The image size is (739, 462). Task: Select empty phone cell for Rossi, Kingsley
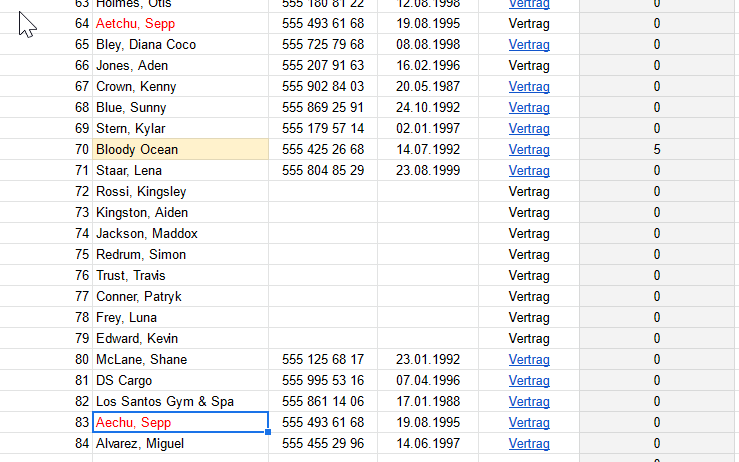[323, 191]
